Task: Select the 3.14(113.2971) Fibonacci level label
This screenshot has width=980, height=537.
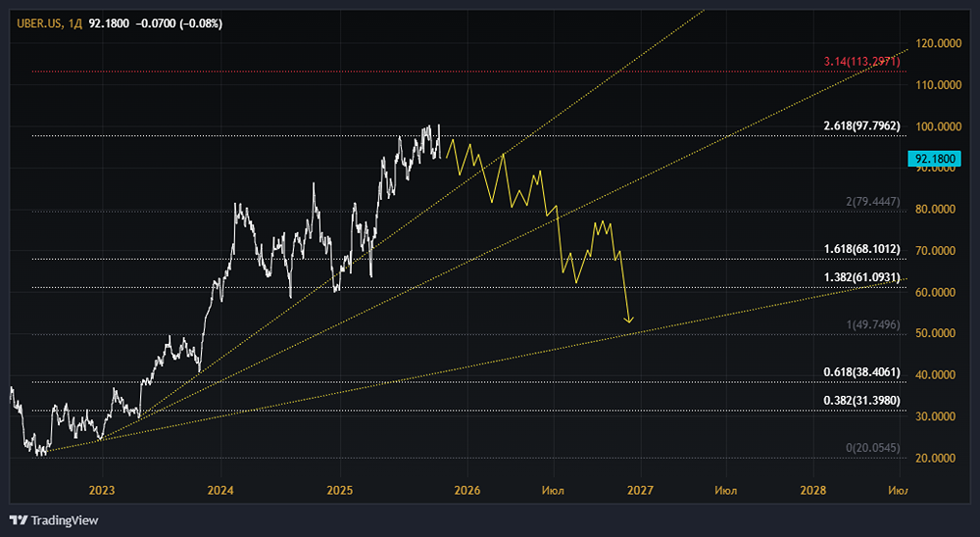Action: [861, 62]
